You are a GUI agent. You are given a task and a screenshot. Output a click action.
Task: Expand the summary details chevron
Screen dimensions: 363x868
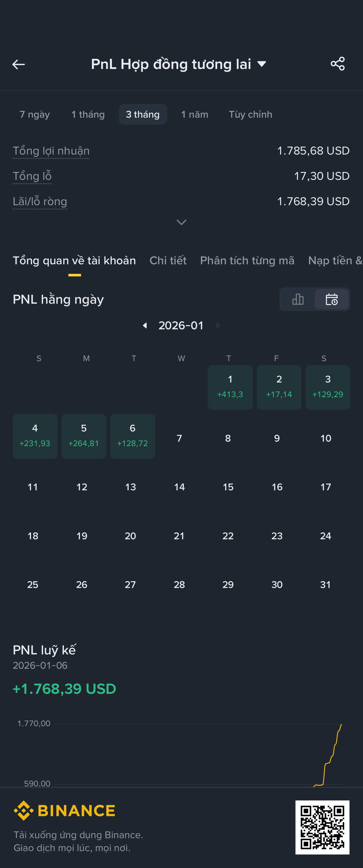pos(181,222)
